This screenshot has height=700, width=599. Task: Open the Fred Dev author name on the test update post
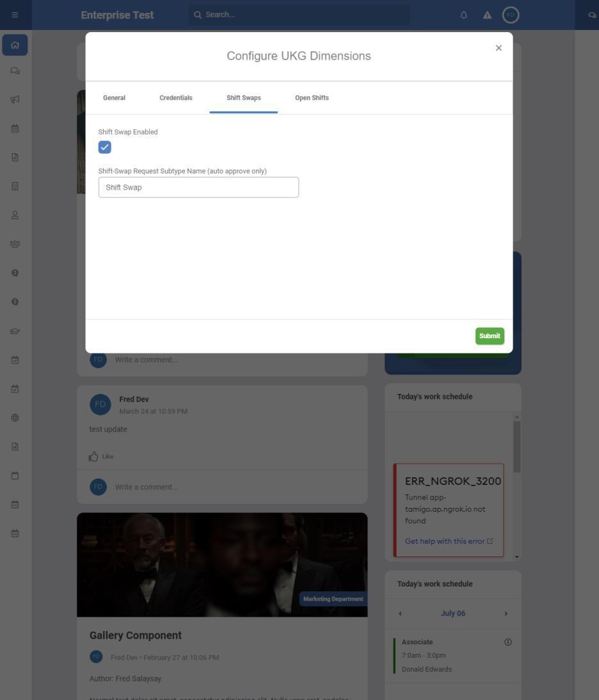134,399
